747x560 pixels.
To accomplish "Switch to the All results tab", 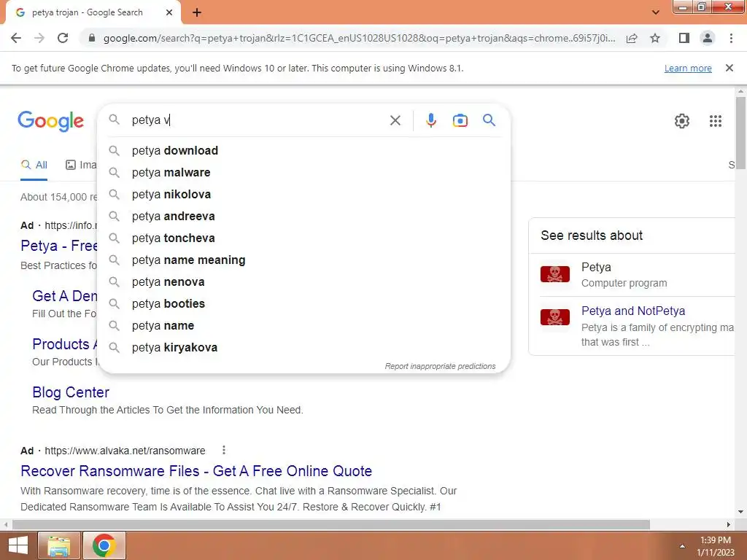I will [34, 166].
